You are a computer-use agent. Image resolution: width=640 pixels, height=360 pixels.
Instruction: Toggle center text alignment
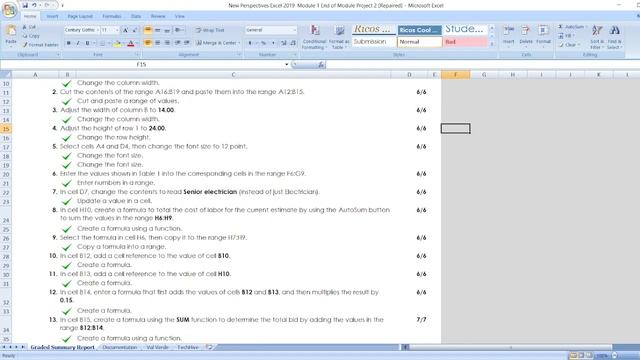158,43
